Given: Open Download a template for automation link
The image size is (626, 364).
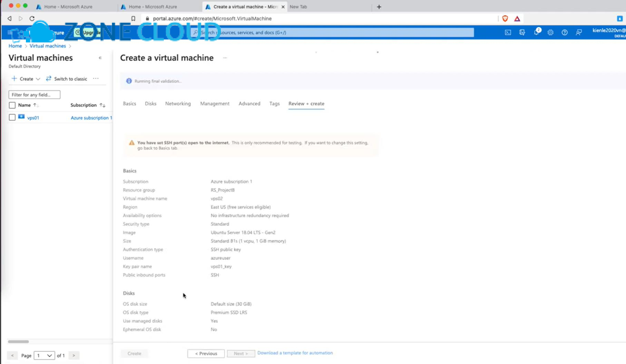Looking at the screenshot, I should click(295, 353).
